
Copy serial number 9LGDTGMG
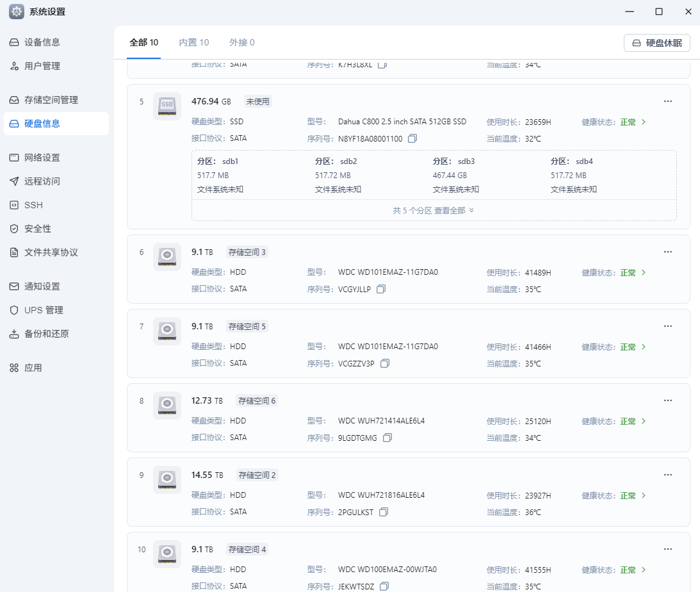(x=387, y=438)
